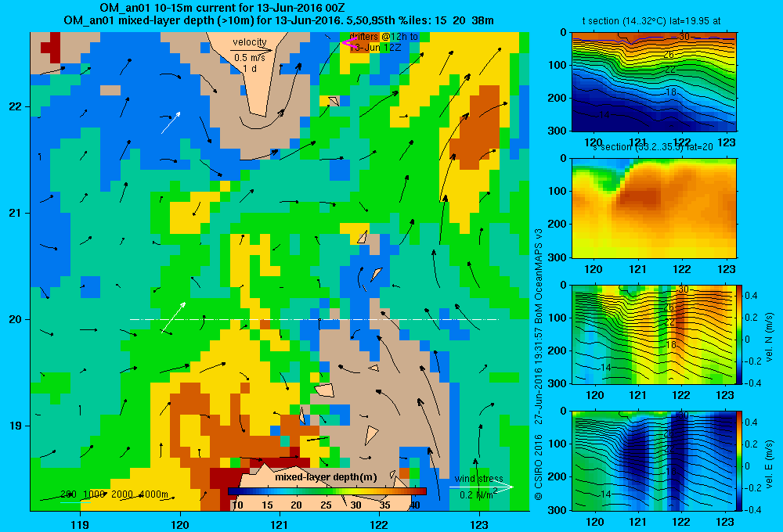Click longitude label 123 on main map

pyautogui.click(x=479, y=524)
